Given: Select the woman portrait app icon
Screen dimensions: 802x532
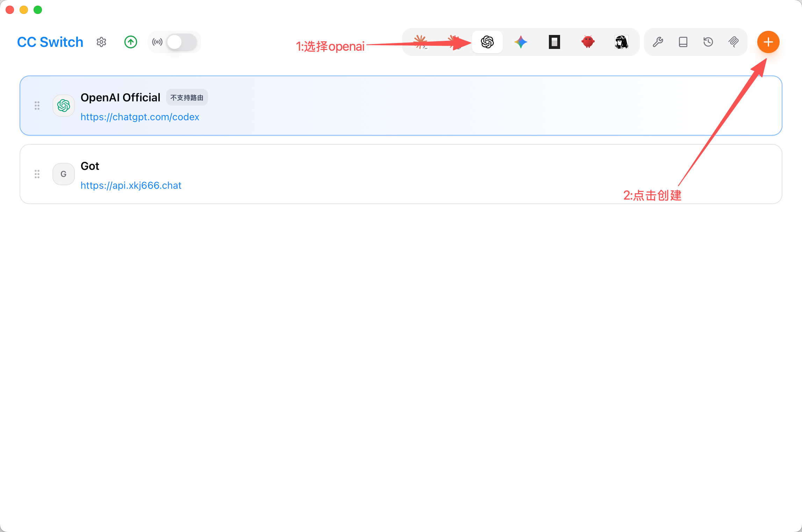Looking at the screenshot, I should [622, 42].
